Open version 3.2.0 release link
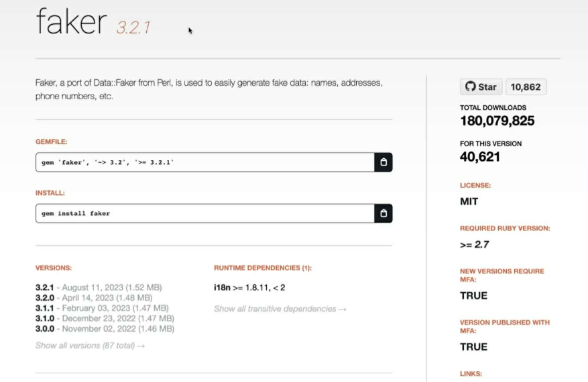 45,298
